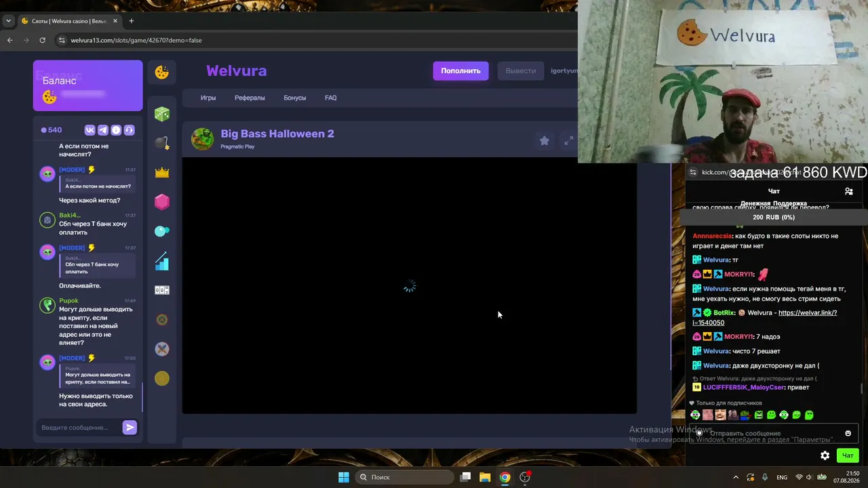Open the welvar.link URL in Kick chat

tap(765, 317)
